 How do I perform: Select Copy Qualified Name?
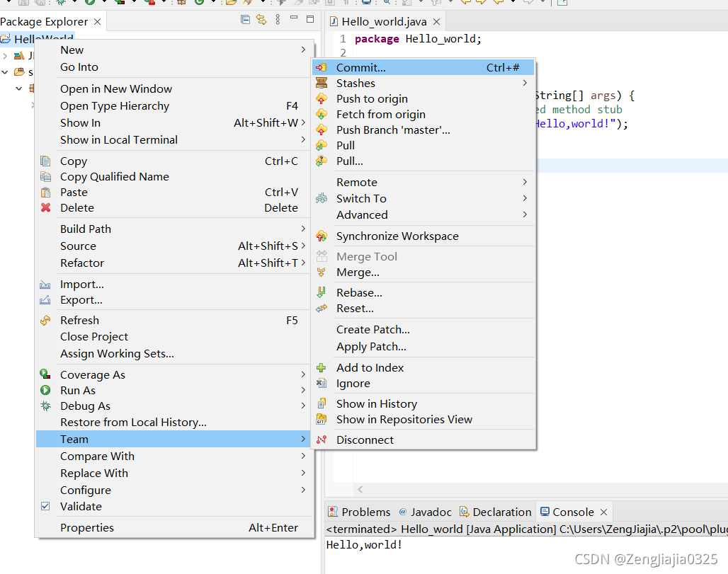click(174, 177)
